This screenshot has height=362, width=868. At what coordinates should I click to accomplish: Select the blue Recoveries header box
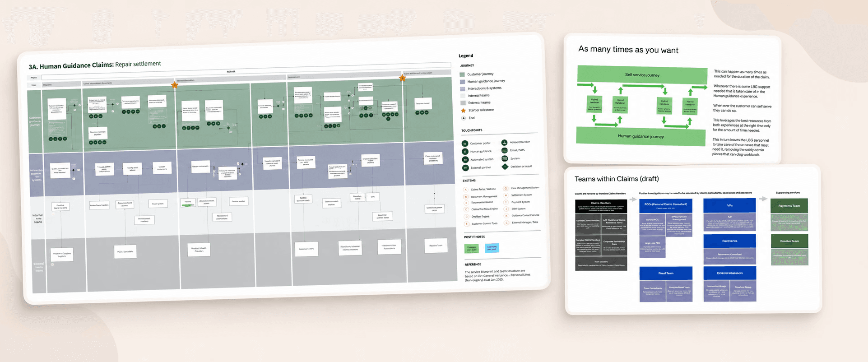pyautogui.click(x=730, y=241)
